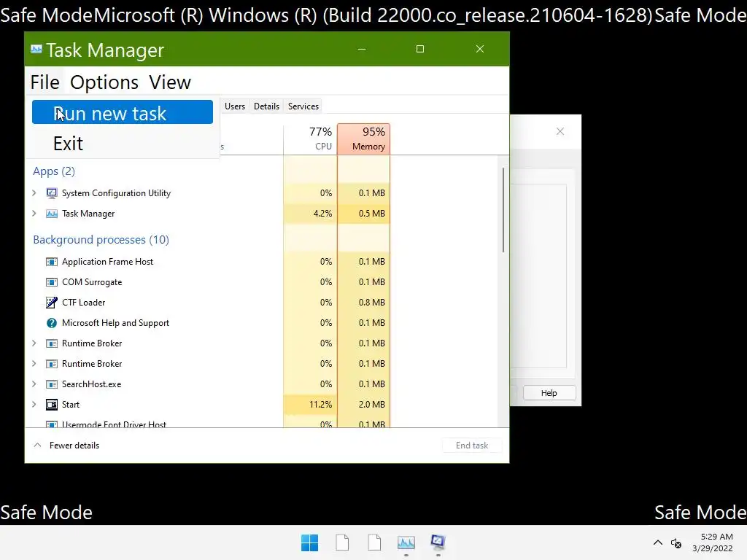Click the System Configuration Utility process icon
This screenshot has height=560, width=747.
[52, 192]
